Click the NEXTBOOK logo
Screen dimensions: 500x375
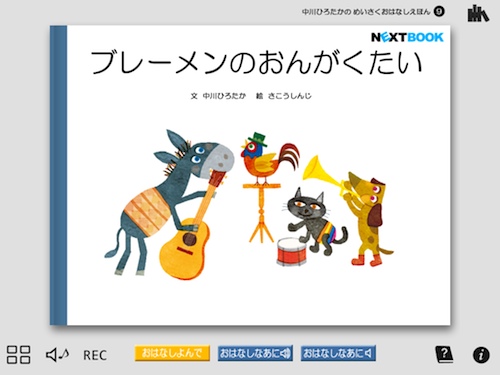click(x=407, y=37)
